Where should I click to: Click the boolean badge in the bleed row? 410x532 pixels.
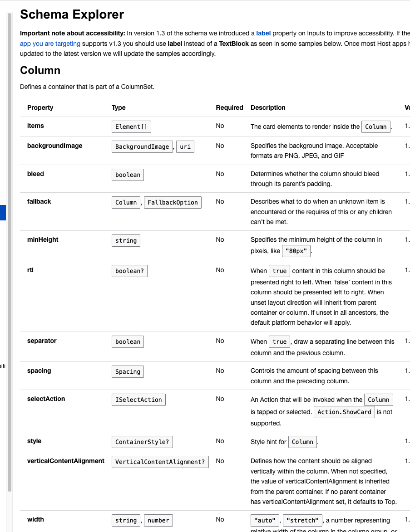[128, 175]
